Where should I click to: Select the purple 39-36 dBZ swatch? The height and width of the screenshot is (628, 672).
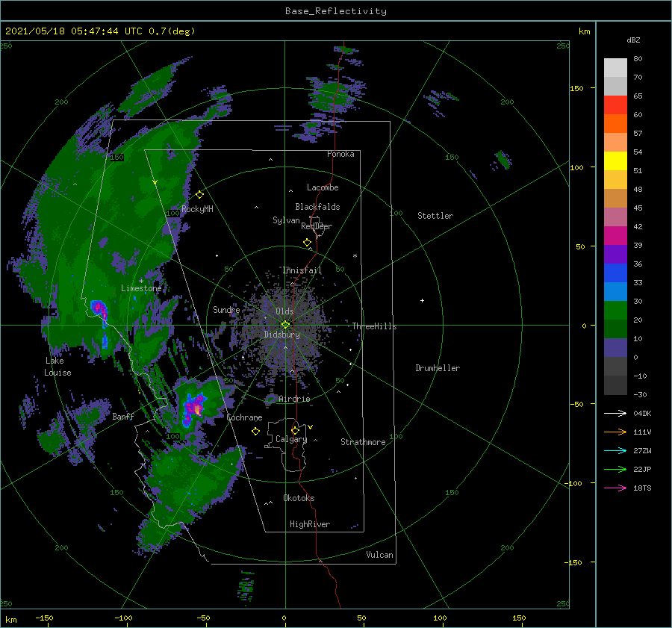615,255
